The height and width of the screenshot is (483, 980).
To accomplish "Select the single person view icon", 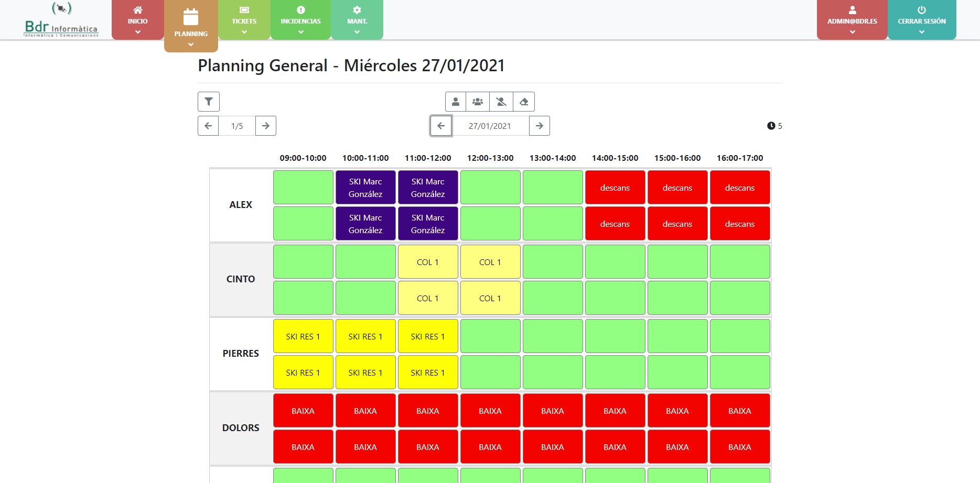I will click(456, 102).
